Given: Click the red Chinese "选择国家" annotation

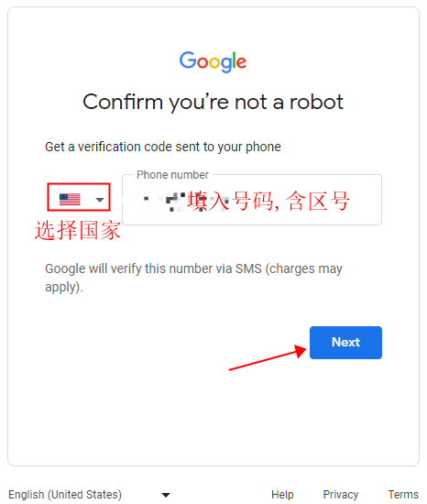Looking at the screenshot, I should pos(78,230).
